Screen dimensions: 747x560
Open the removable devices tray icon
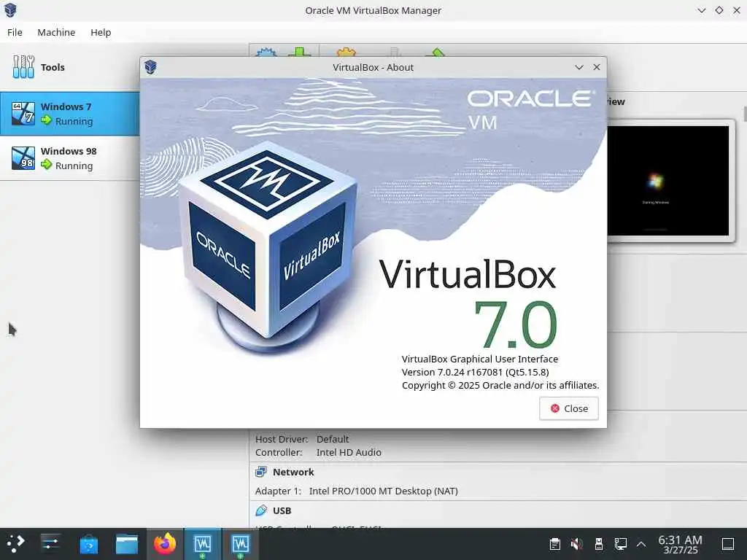tap(599, 544)
